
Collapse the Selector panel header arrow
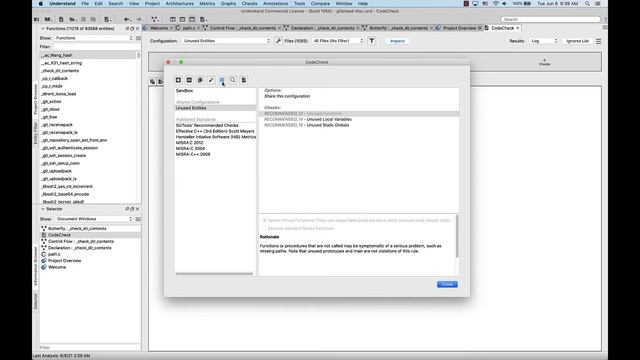pyautogui.click(x=42, y=209)
